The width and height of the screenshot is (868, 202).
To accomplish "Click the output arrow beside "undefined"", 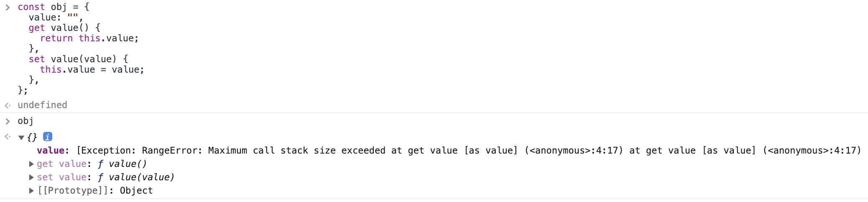I will pyautogui.click(x=8, y=105).
